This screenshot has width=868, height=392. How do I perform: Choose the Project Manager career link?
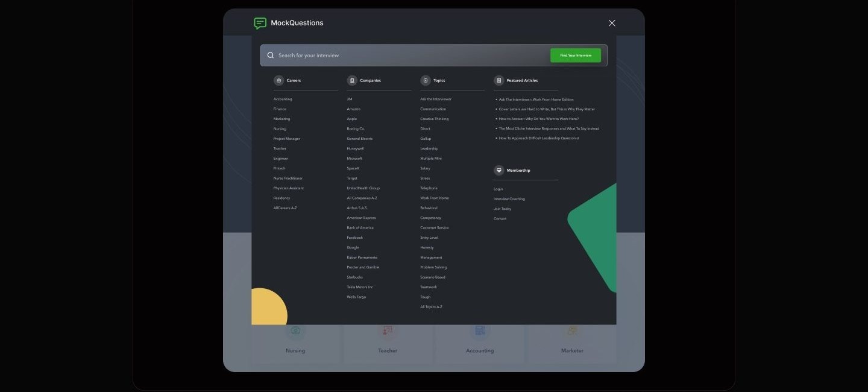(x=286, y=139)
